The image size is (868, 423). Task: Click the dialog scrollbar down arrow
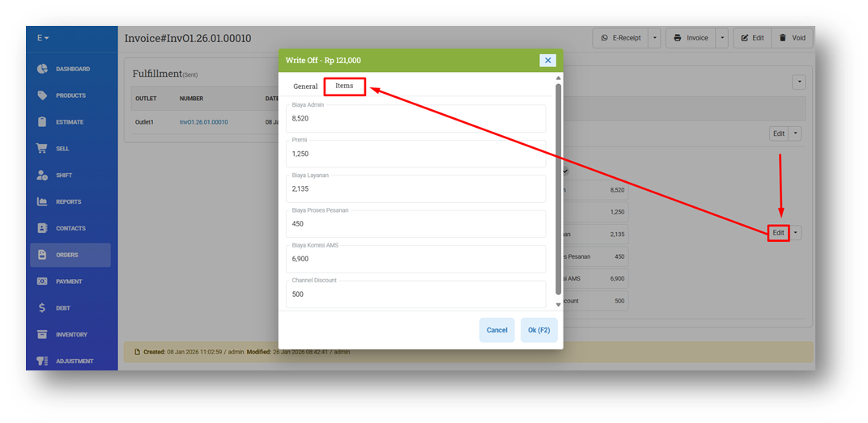[x=558, y=304]
